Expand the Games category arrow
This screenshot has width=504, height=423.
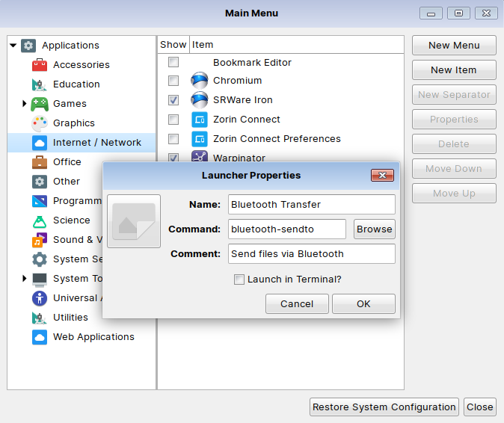(25, 103)
